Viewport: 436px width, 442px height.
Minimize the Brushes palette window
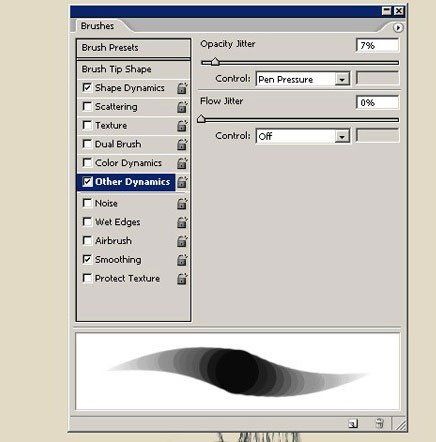pyautogui.click(x=387, y=11)
